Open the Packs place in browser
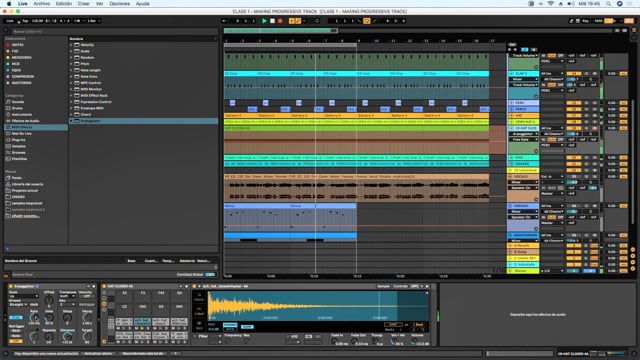640x360 pixels. coord(16,178)
